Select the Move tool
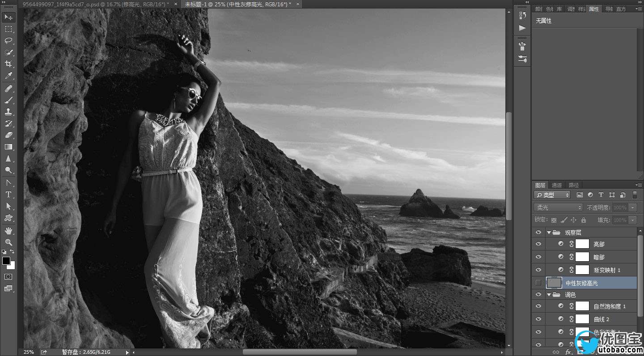This screenshot has height=356, width=644. (8, 17)
